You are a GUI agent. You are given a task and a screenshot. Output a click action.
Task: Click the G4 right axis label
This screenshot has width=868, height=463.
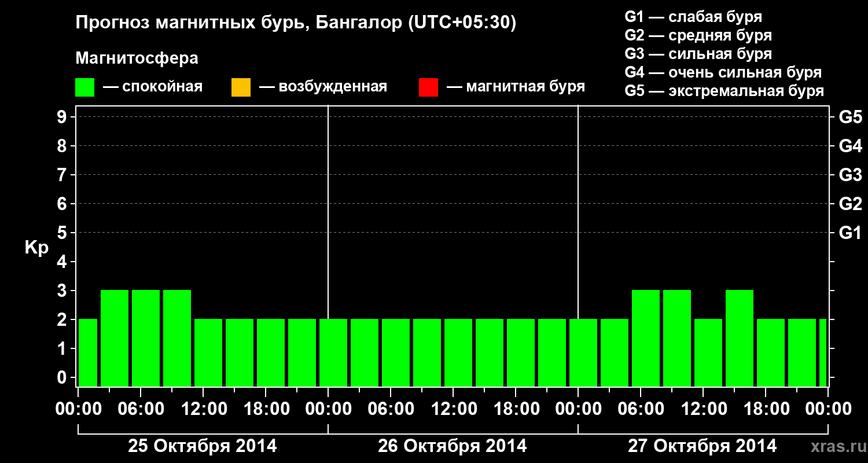tap(851, 146)
